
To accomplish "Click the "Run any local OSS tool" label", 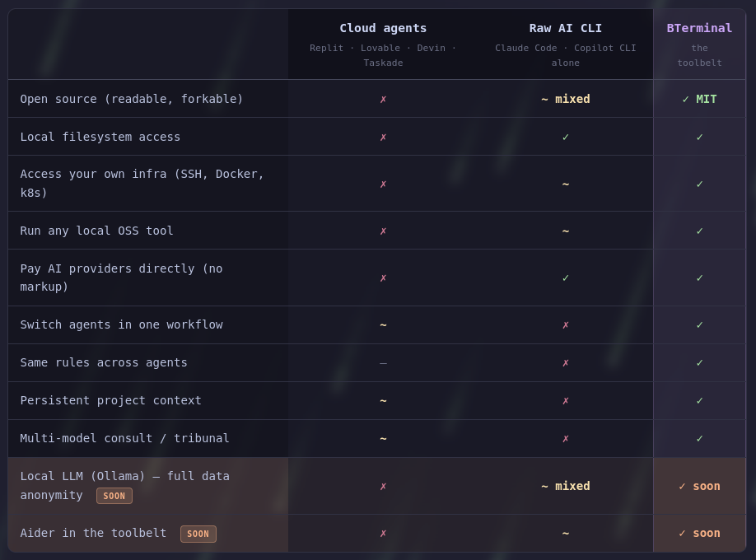I will coord(96,231).
